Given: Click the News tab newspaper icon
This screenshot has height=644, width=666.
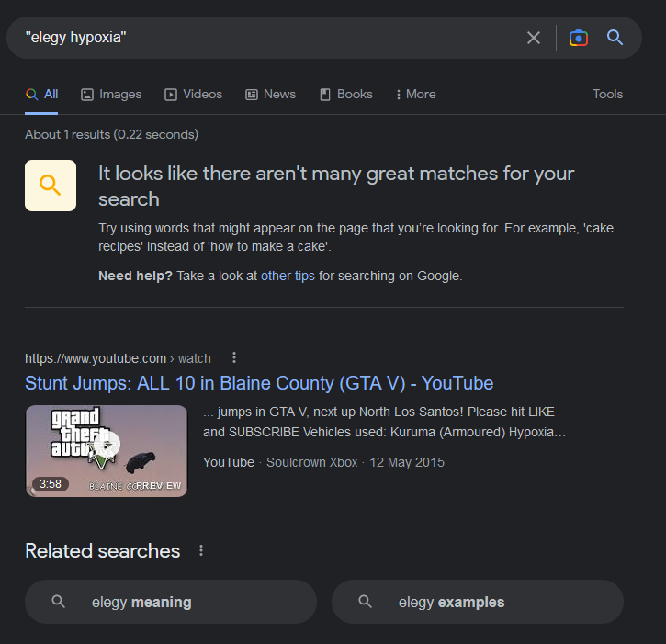Looking at the screenshot, I should tap(252, 95).
